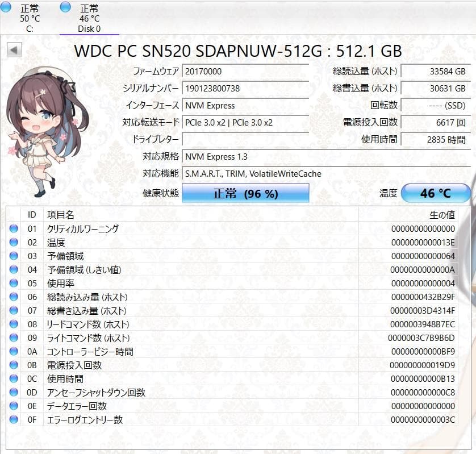476x454 pixels.
Task: Click total host reads value 33584 GB
Action: [436, 72]
